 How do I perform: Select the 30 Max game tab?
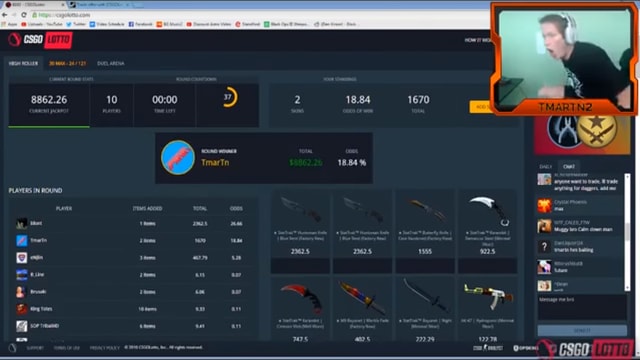[67, 63]
